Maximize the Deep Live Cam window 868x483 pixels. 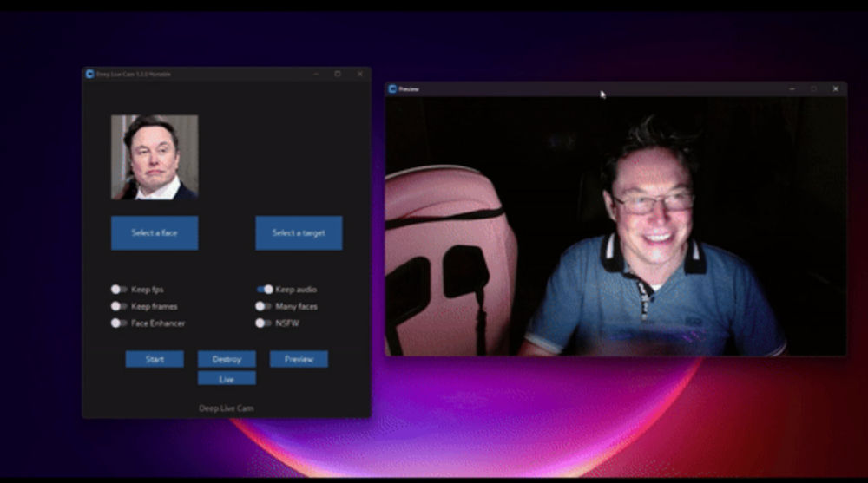(338, 74)
